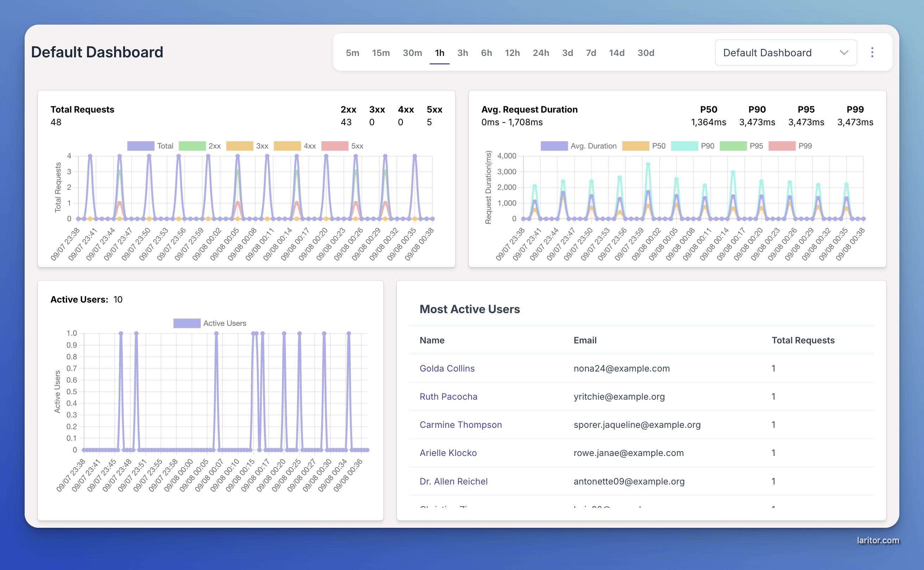Select the 7d time range
This screenshot has height=570, width=924.
[591, 53]
